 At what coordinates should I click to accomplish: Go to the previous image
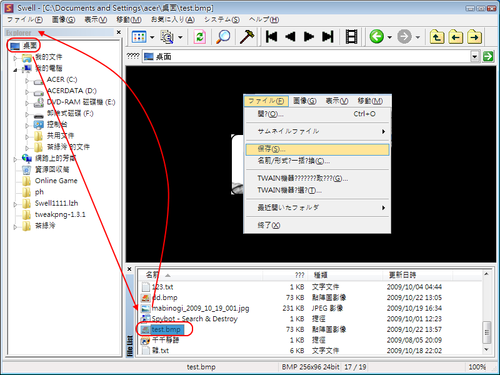click(290, 37)
